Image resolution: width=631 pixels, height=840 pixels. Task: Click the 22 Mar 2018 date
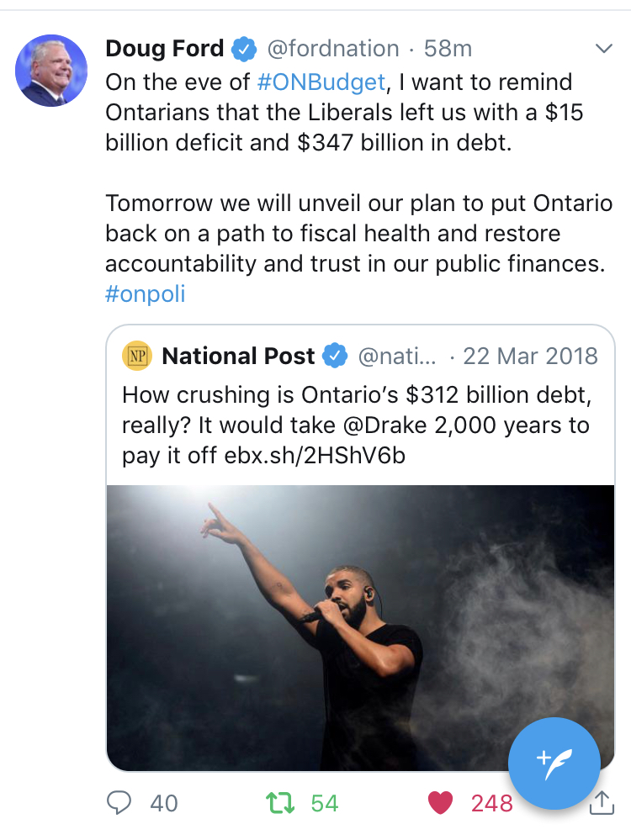click(x=530, y=356)
